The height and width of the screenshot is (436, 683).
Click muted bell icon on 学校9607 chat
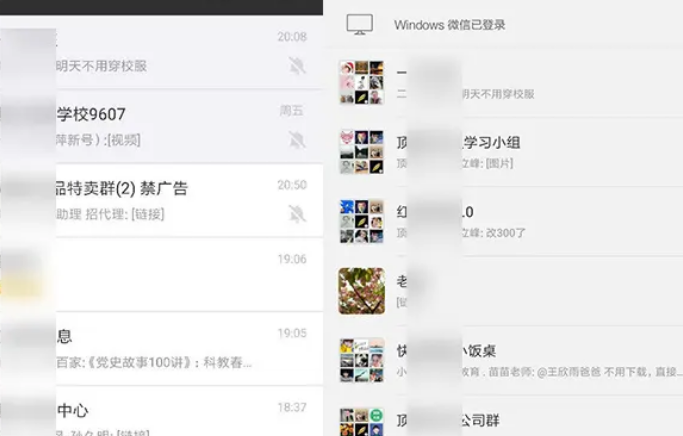pos(297,140)
